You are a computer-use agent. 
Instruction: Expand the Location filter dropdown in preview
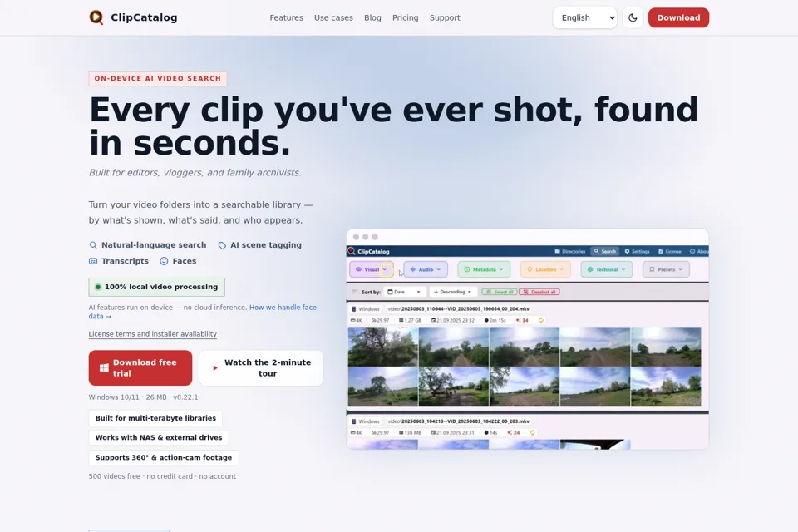pos(545,269)
